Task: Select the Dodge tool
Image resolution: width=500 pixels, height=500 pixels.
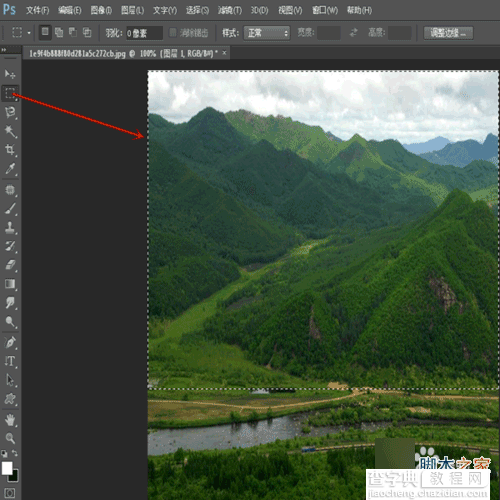Action: click(x=10, y=322)
